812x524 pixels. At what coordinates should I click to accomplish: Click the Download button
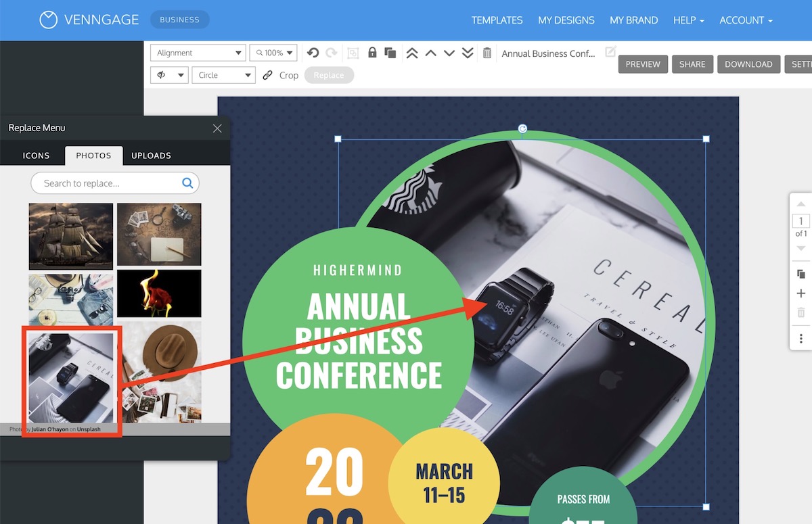point(748,64)
